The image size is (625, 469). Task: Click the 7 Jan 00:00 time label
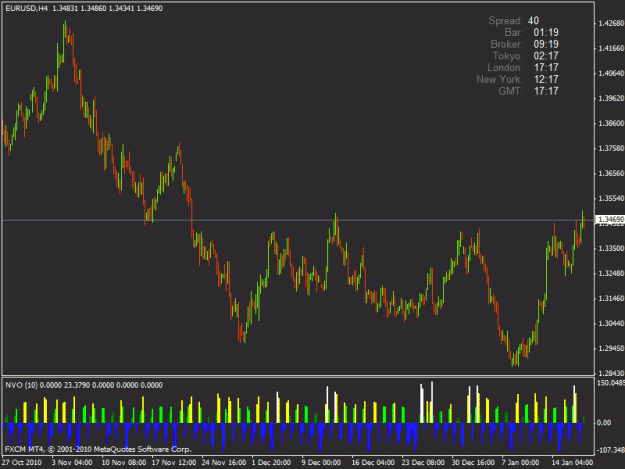tap(521, 462)
